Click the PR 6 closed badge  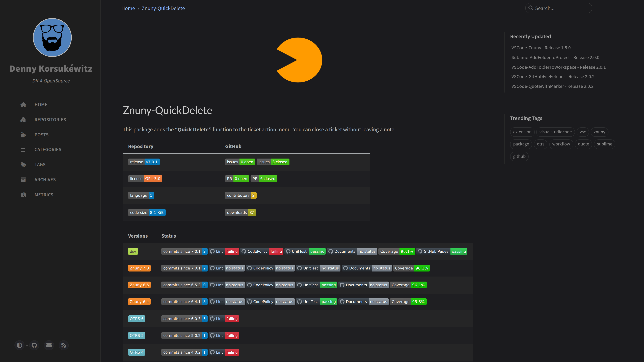coord(264,179)
